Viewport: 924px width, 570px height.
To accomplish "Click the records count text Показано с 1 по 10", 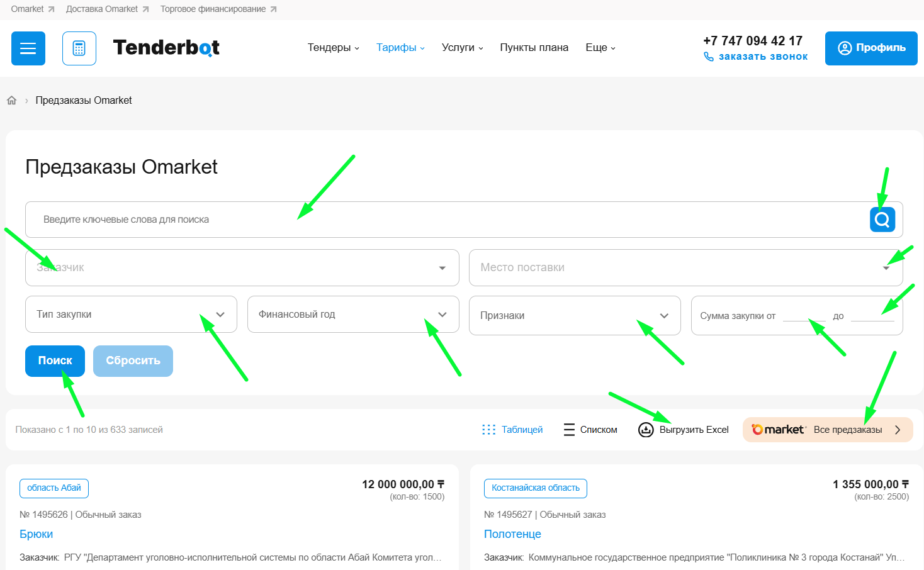I will coord(89,430).
